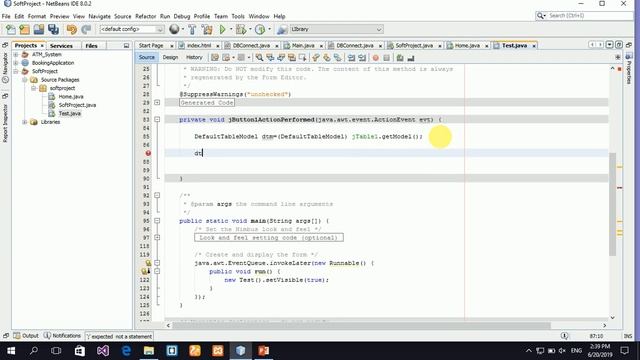The height and width of the screenshot is (360, 640).
Task: Open the Tools menu
Action: point(238,16)
